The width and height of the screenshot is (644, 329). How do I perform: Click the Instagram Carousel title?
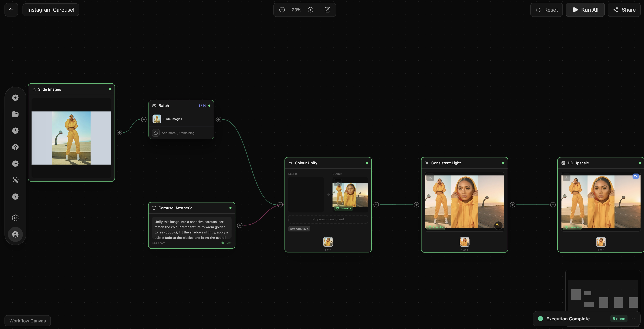[x=51, y=10]
